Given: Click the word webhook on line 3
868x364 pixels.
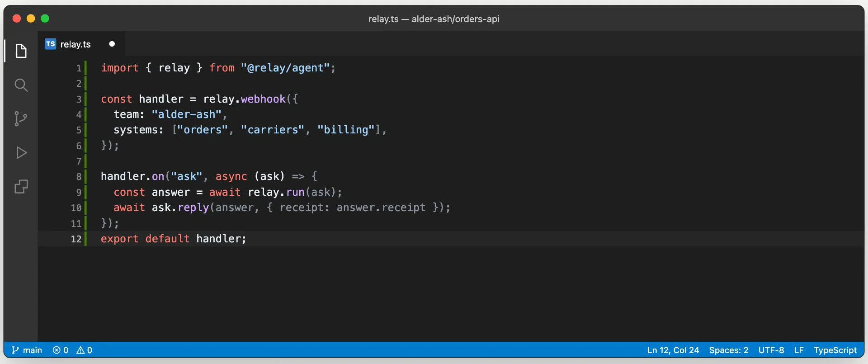Looking at the screenshot, I should (263, 99).
